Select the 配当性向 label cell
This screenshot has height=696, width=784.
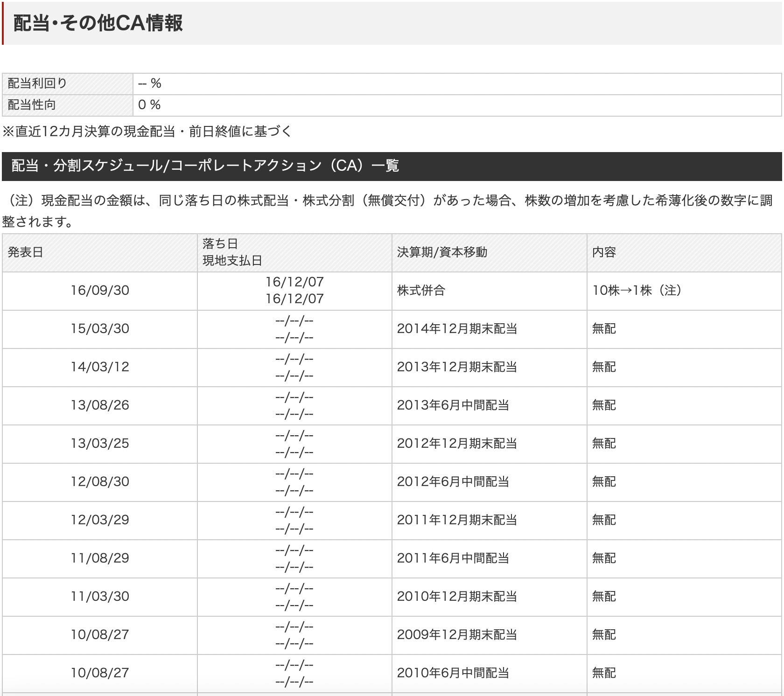(68, 105)
